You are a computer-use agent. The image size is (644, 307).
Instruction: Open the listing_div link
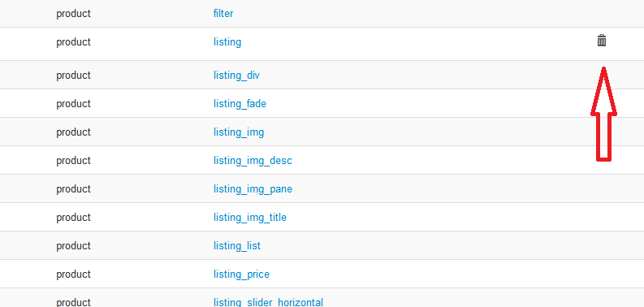click(236, 76)
